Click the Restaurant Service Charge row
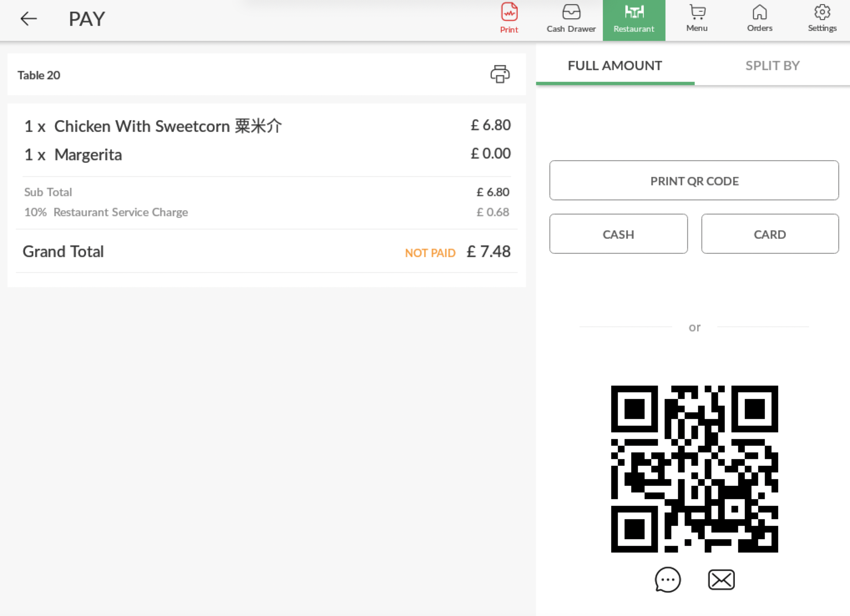 [x=120, y=212]
